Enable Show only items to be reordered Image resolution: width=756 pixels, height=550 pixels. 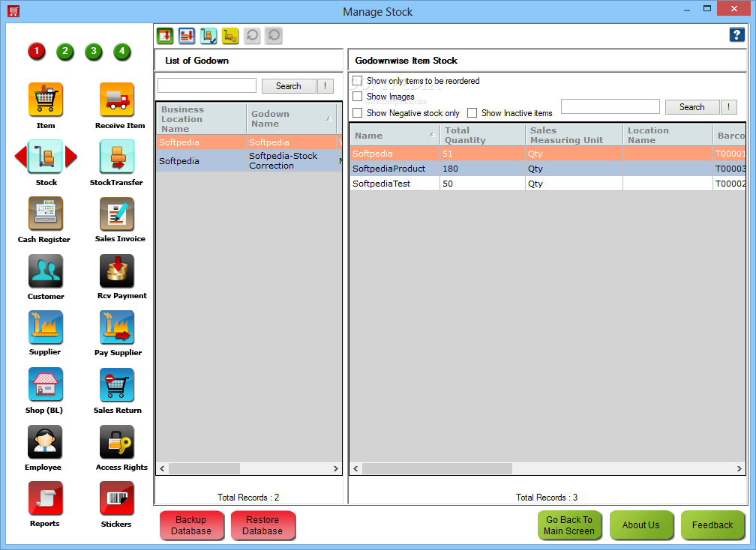click(x=357, y=80)
